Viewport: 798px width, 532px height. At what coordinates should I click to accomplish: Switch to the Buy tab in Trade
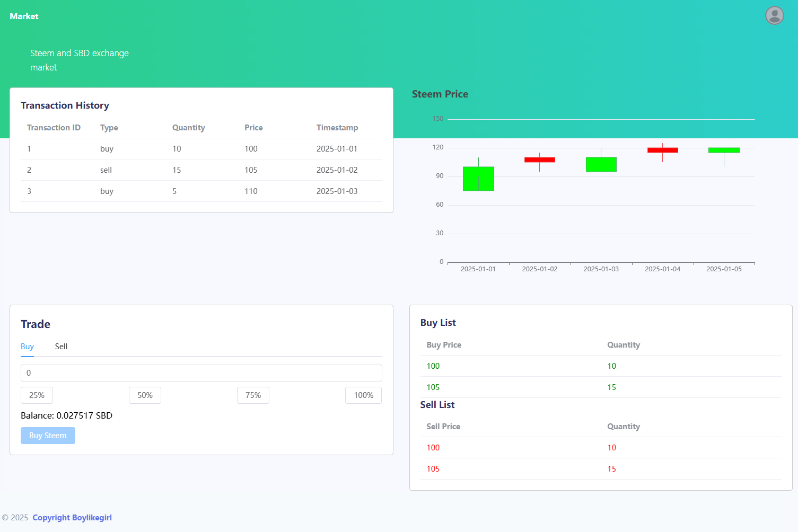27,347
